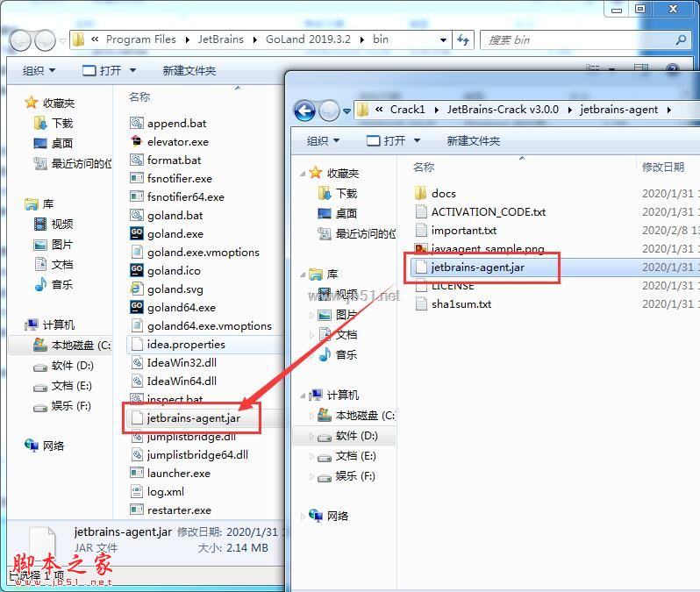The width and height of the screenshot is (700, 592).
Task: Select IdeaWin32.dll file icon
Action: 137,362
